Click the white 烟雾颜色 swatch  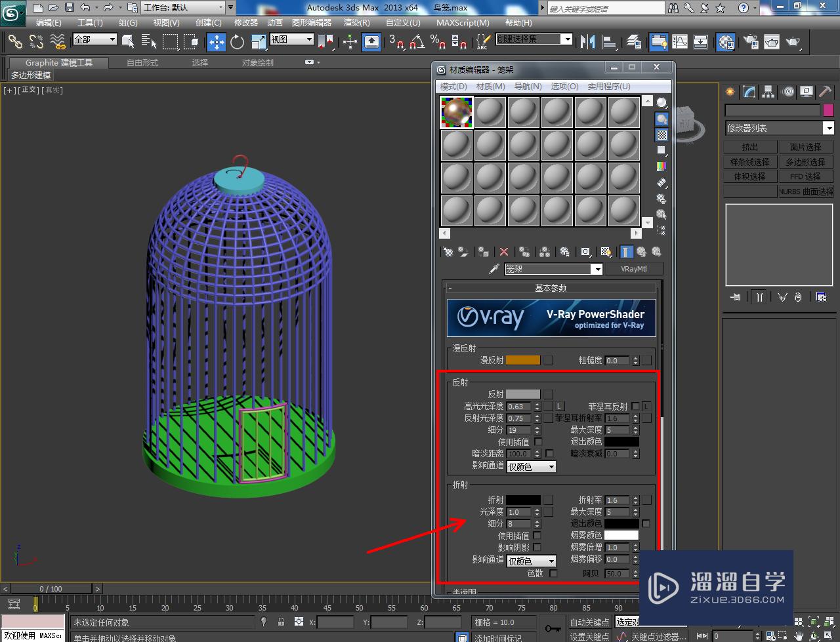[621, 535]
